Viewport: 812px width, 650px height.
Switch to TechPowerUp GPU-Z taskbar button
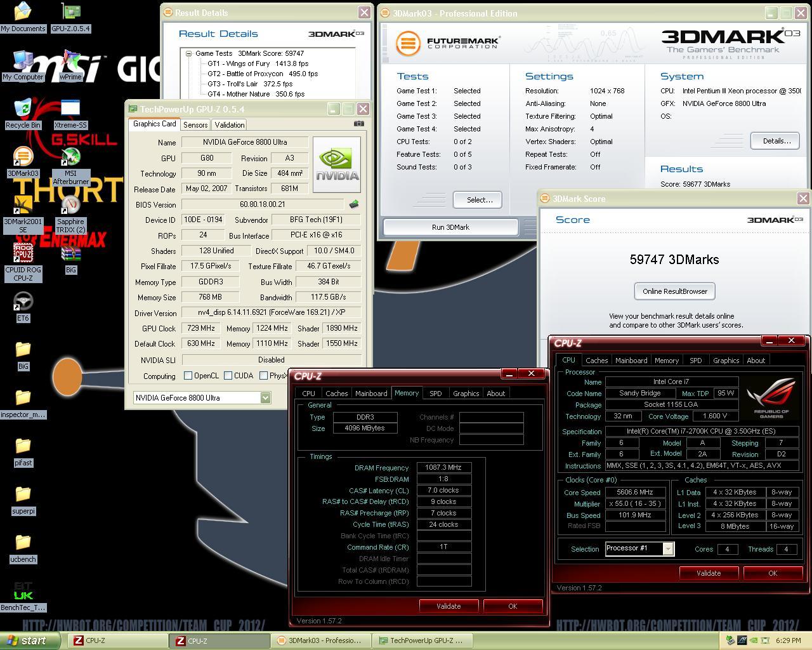[x=423, y=640]
